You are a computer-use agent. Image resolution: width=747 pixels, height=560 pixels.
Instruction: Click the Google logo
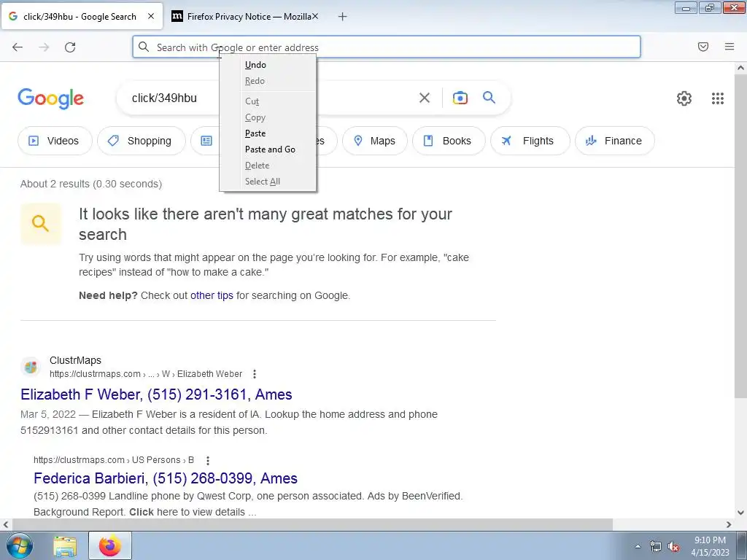(50, 98)
